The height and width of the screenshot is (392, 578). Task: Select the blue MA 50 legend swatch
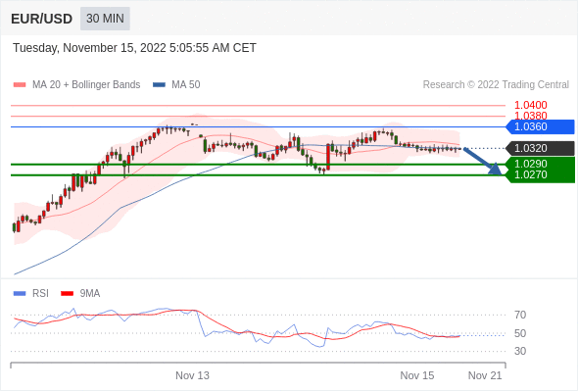160,85
